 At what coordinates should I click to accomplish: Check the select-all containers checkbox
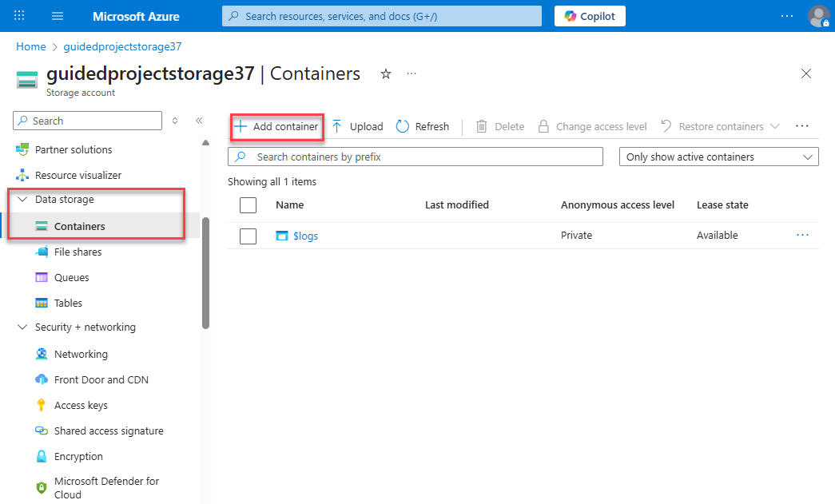coord(249,205)
